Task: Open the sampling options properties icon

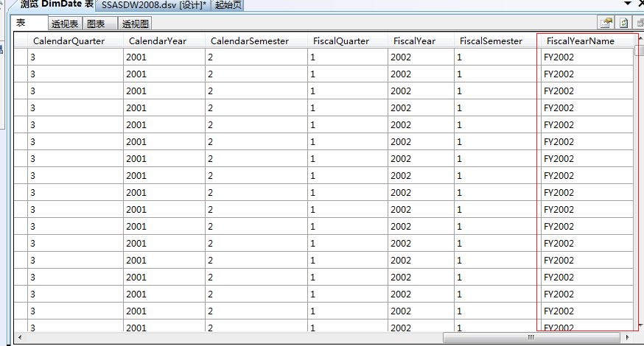Action: [x=606, y=23]
